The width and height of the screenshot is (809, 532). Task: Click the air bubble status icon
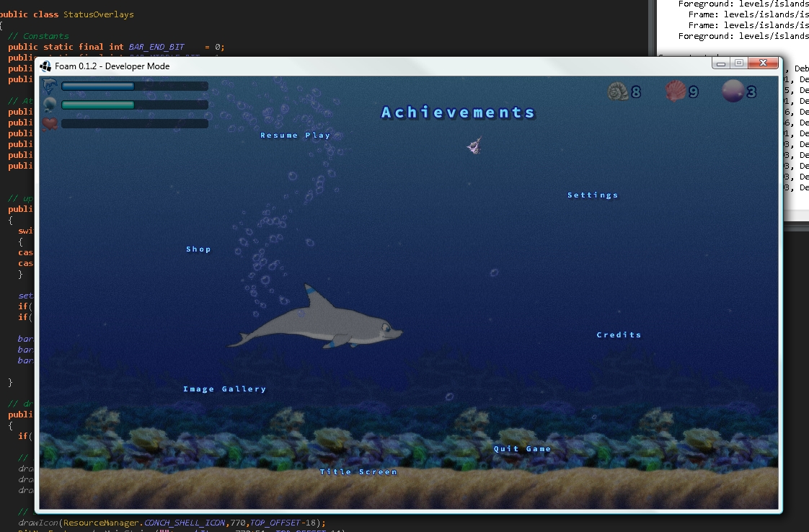tap(50, 105)
